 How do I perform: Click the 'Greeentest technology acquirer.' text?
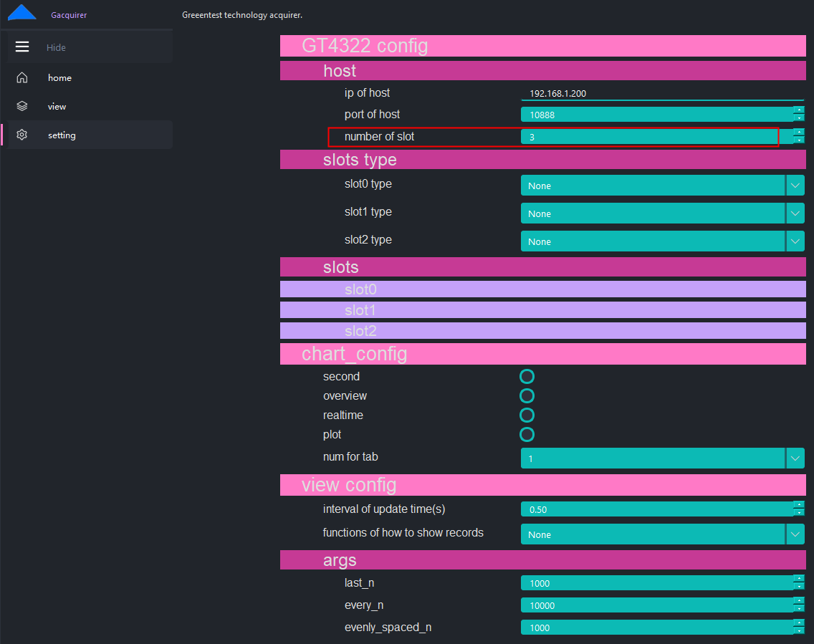point(242,15)
